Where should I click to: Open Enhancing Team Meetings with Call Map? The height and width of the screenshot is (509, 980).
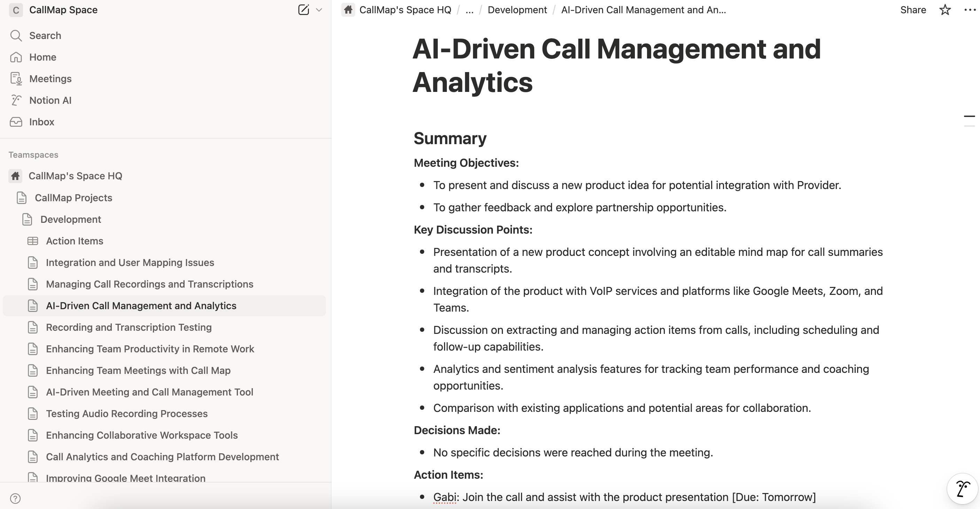tap(138, 370)
